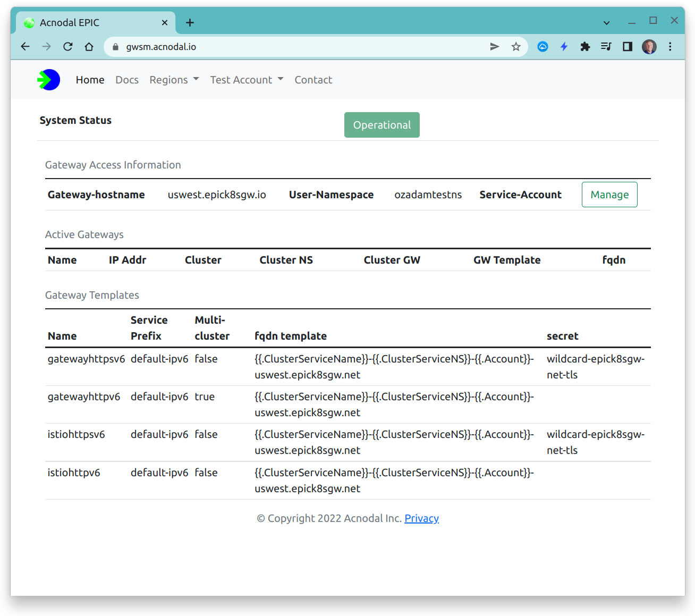
Task: Click the Gateway Access Information heading
Action: coord(113,165)
